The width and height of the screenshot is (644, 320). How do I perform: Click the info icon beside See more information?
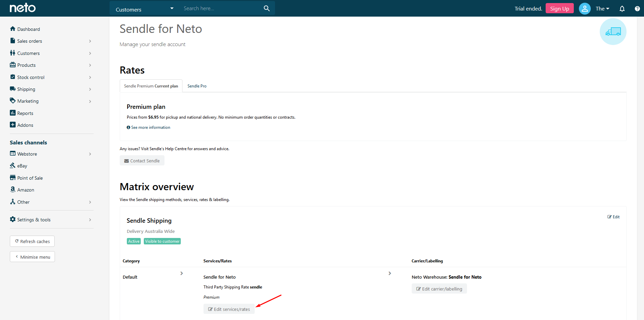[129, 127]
